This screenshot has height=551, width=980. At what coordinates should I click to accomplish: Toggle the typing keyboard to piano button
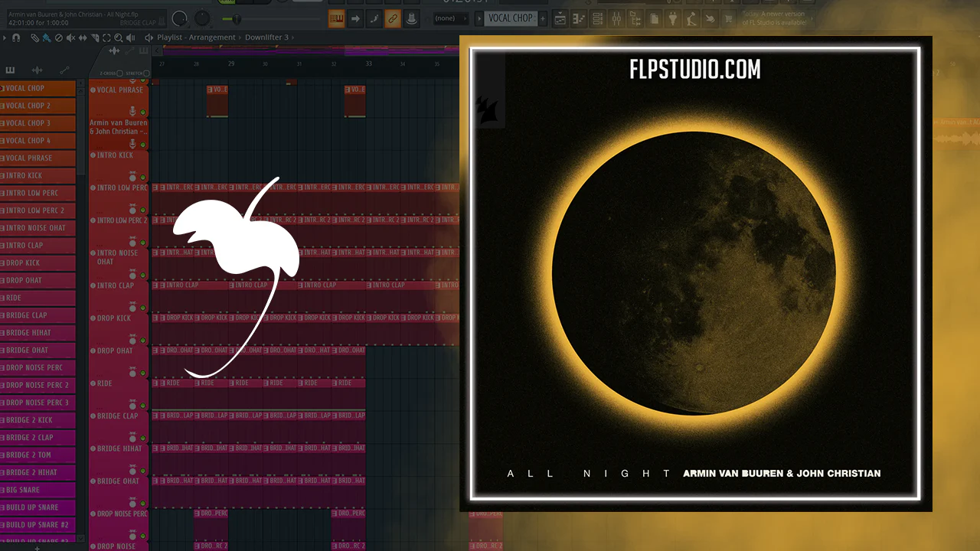click(336, 18)
